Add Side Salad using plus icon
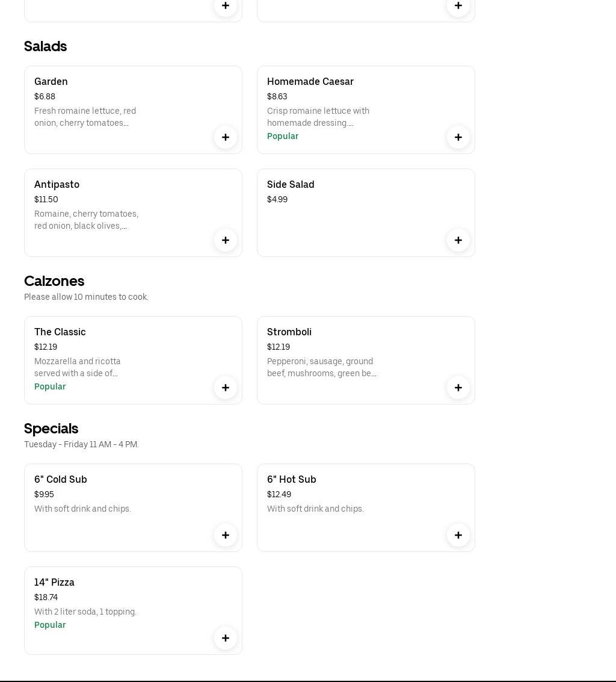 coord(458,240)
